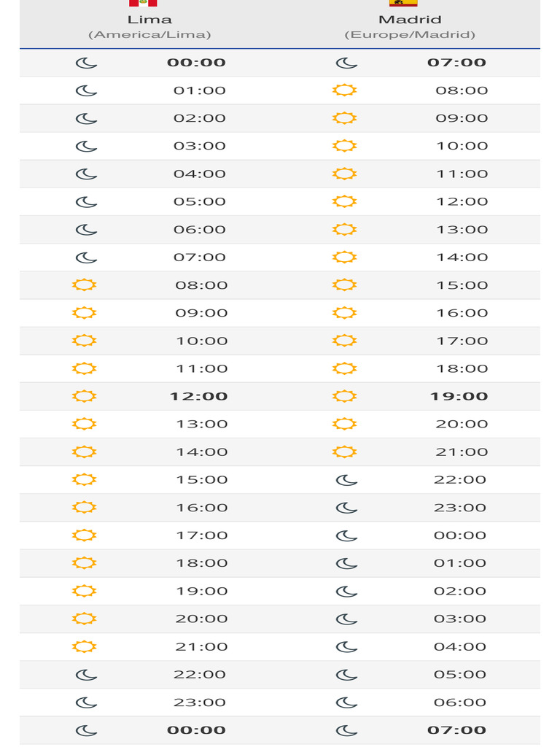Click the Madrid city heading
Image resolution: width=560 pixels, height=747 pixels.
pos(410,20)
